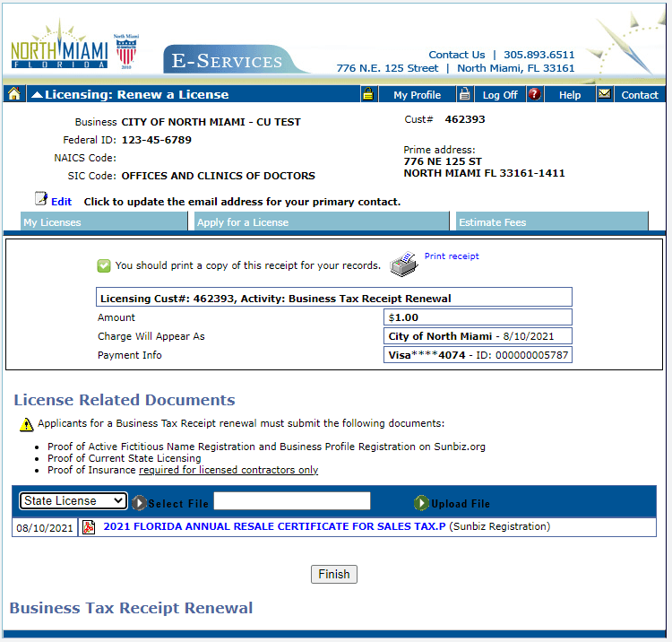Open the 2021 Florida Annual Resale Certificate file
The height and width of the screenshot is (642, 672).
pos(274,526)
